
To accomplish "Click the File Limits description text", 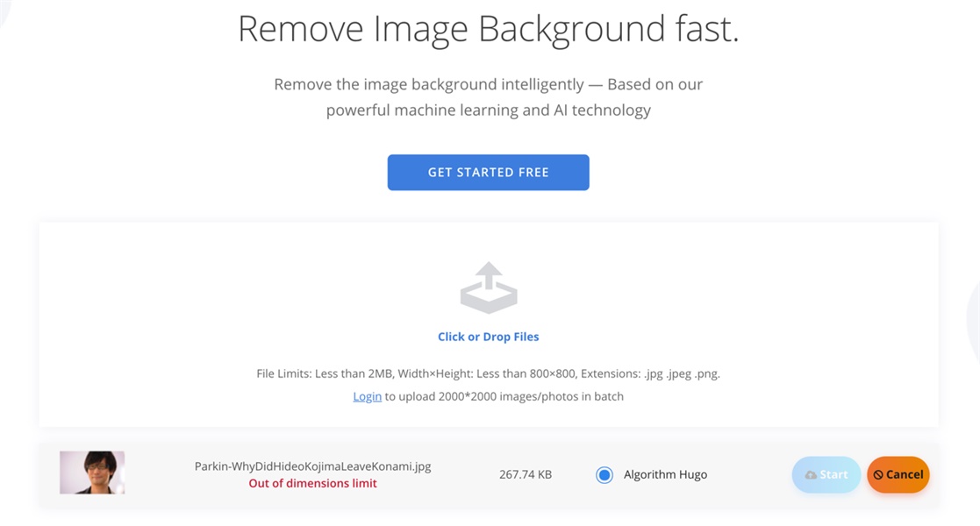I will pos(488,373).
